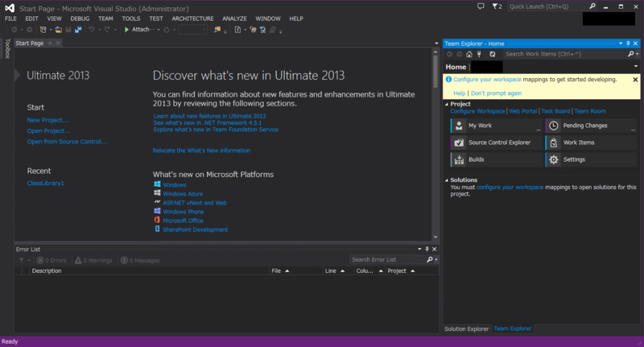644x347 pixels.
Task: Open Builds tile
Action: click(496, 159)
